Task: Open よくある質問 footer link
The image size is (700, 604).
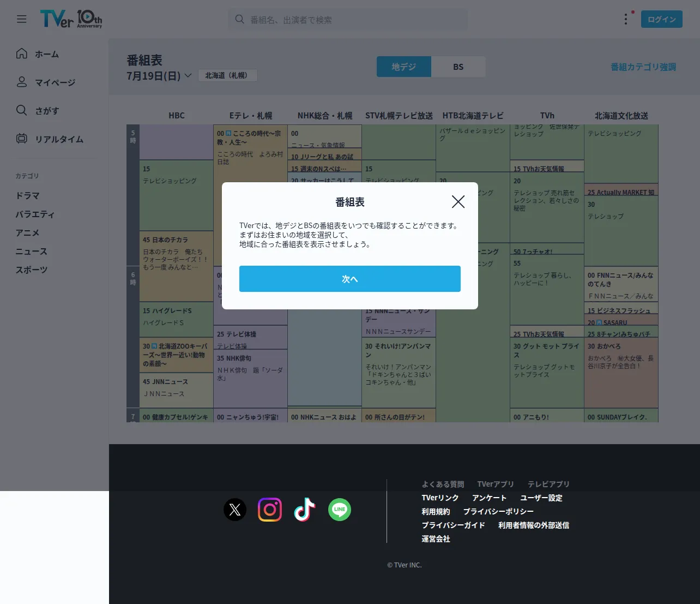Action: (443, 484)
